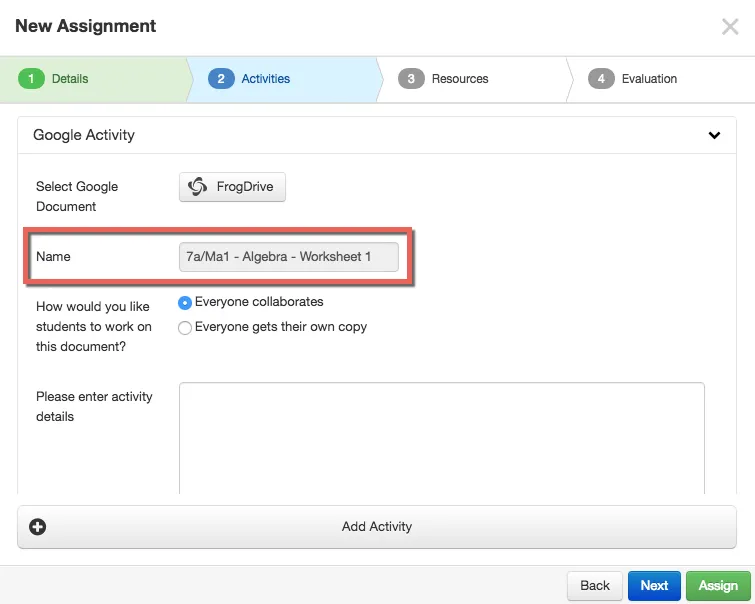Go to the Details step

pos(94,79)
